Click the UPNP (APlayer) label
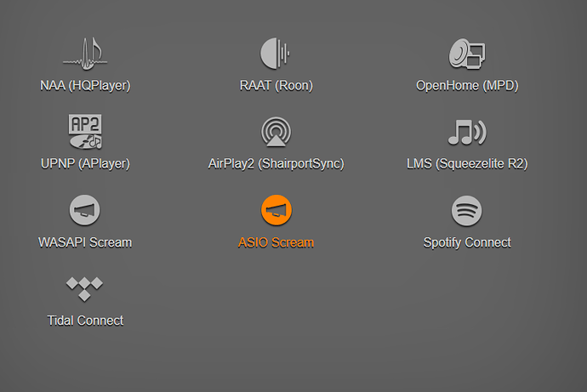587x392 pixels. 85,164
